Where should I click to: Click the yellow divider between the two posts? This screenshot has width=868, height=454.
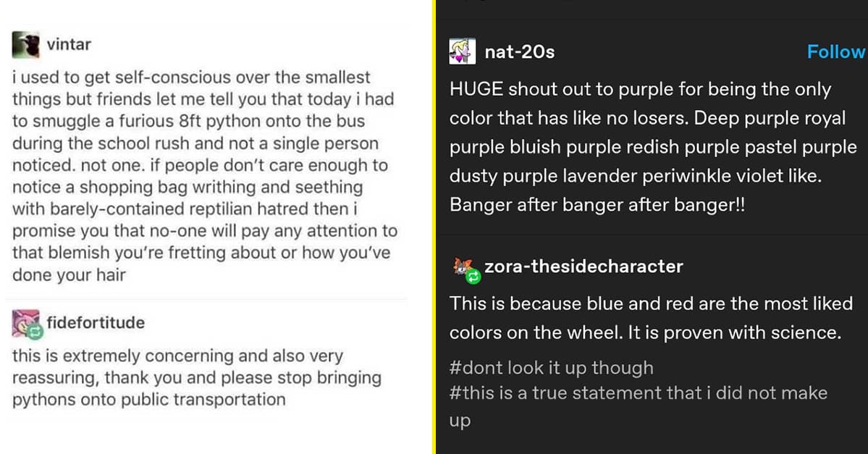(x=434, y=227)
